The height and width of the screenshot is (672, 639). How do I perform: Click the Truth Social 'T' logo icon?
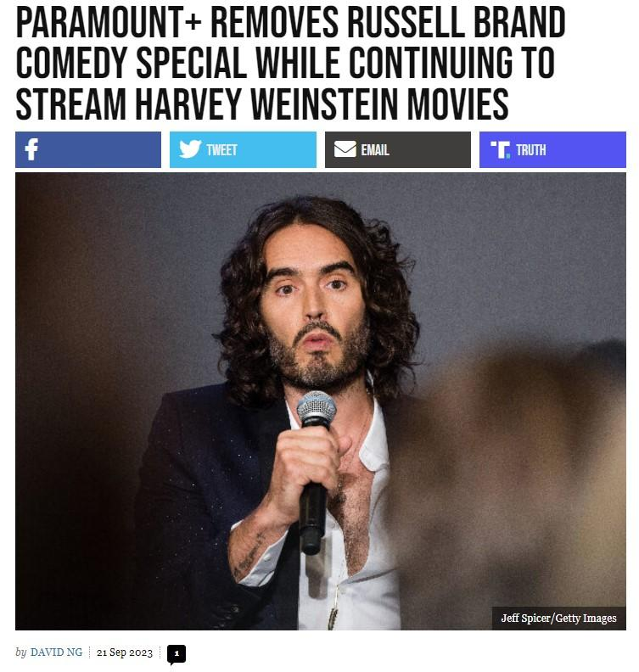click(x=500, y=149)
